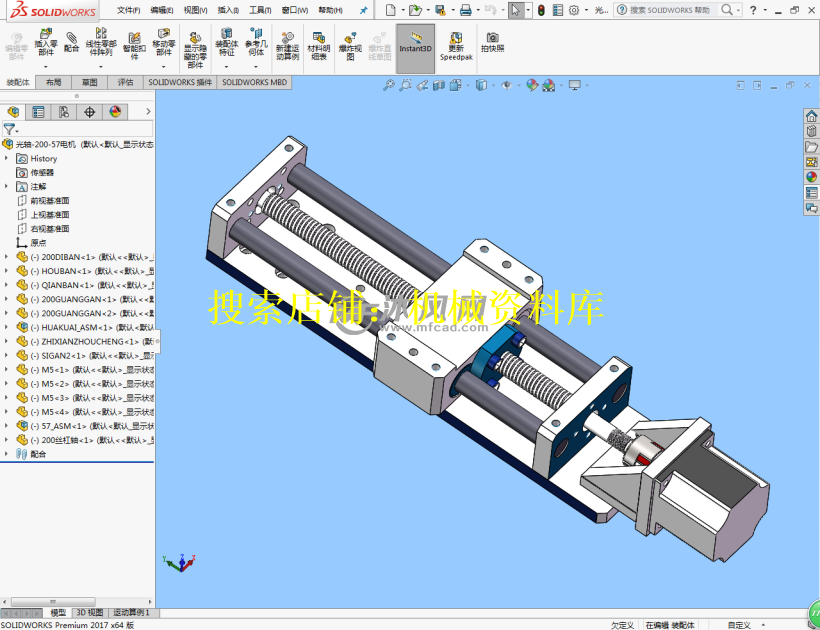Switch to the 评估 (Evaluate) ribbon tab
The height and width of the screenshot is (630, 820).
pos(124,82)
